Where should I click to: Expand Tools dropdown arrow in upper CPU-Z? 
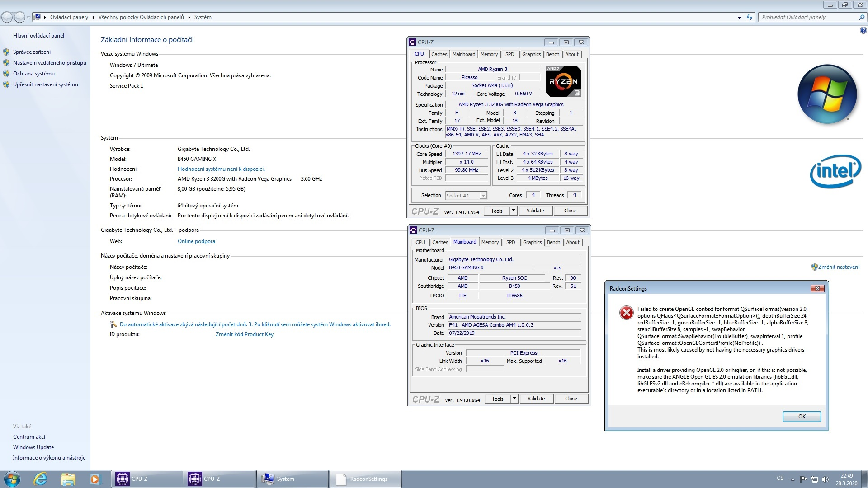[513, 211]
